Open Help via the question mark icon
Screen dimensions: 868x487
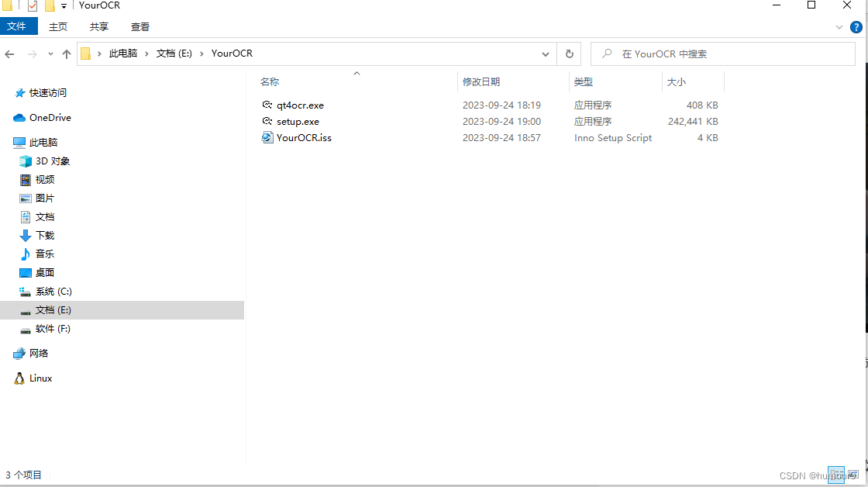pos(856,26)
